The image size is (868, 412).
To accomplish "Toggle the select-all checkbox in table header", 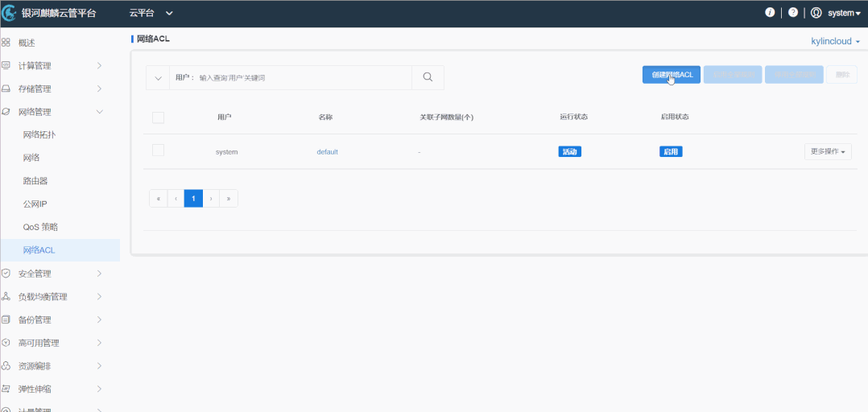I will [x=158, y=117].
